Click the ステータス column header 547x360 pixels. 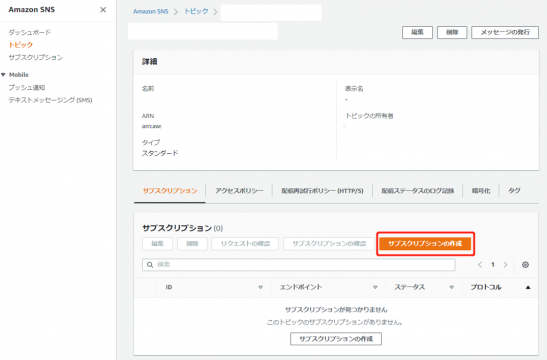point(410,287)
